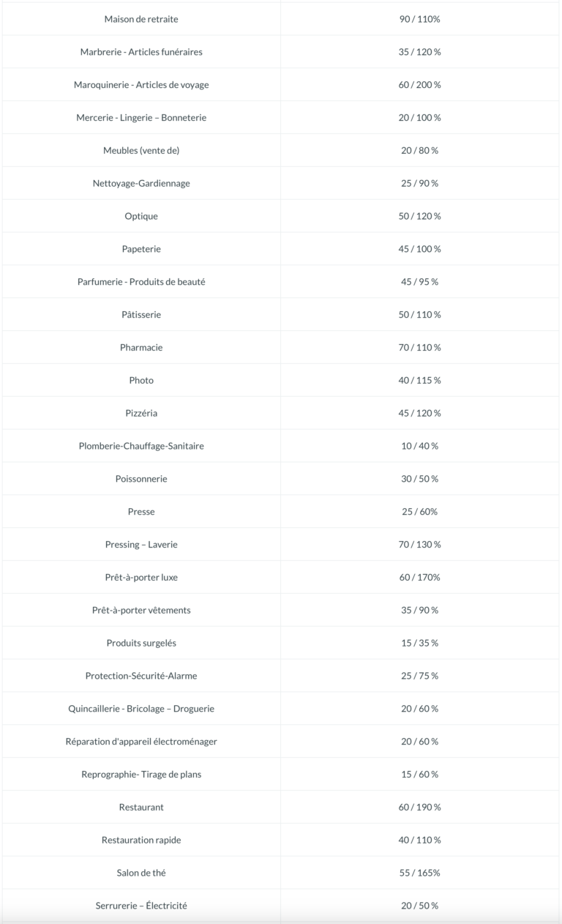The height and width of the screenshot is (924, 562).
Task: Select the Papeterie row label
Action: point(141,249)
